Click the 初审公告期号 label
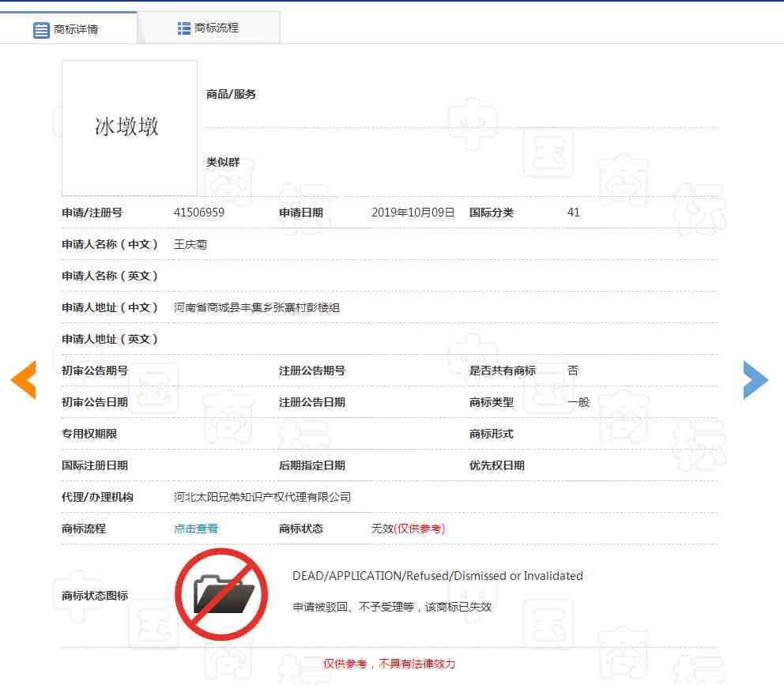 click(x=95, y=371)
